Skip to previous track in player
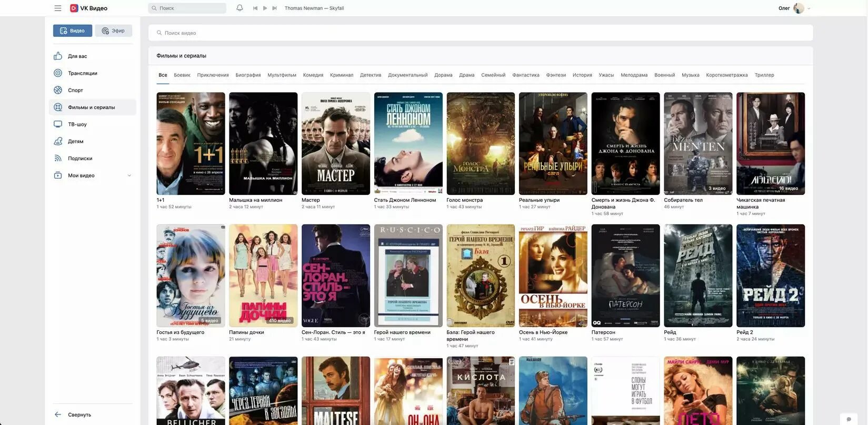868x425 pixels. (255, 8)
